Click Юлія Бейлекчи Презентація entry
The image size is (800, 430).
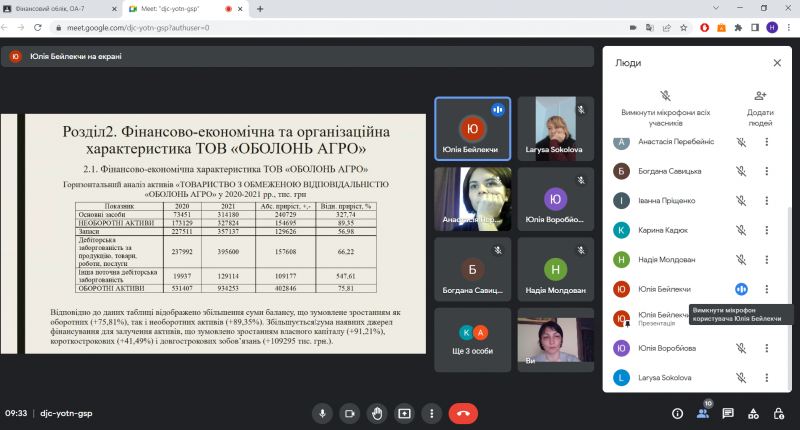[x=649, y=319]
